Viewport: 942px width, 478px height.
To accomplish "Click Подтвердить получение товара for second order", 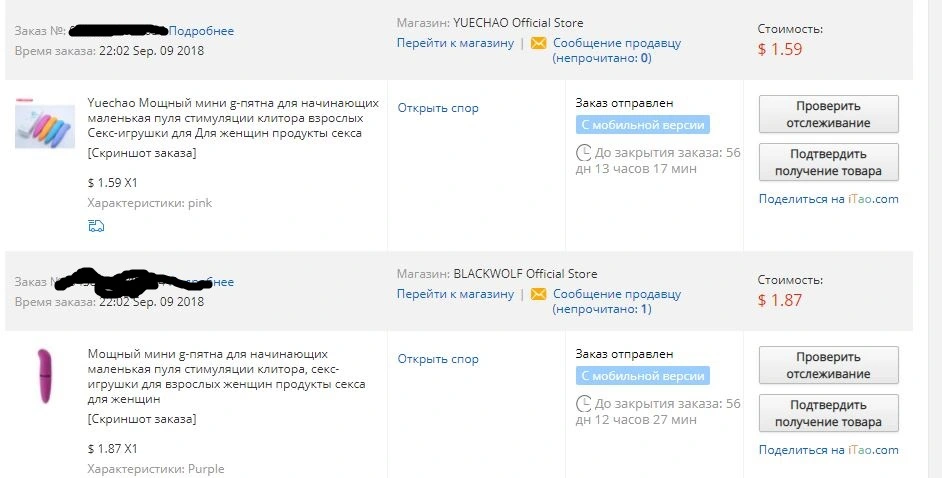I will [828, 413].
